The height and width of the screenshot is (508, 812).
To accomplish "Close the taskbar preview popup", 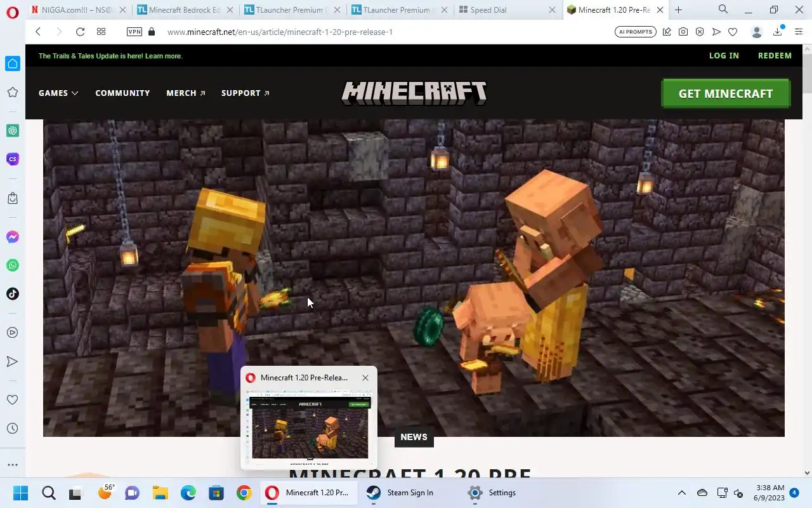I will pos(365,378).
